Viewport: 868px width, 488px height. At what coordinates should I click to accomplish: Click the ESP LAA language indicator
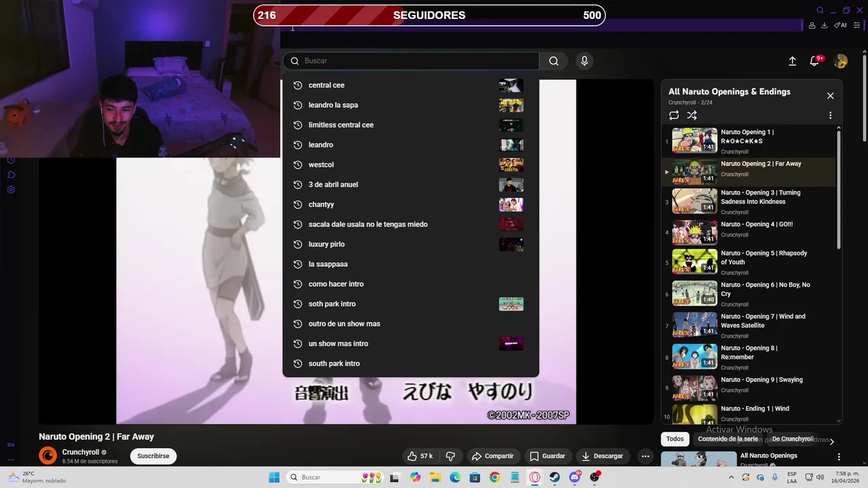pyautogui.click(x=792, y=477)
